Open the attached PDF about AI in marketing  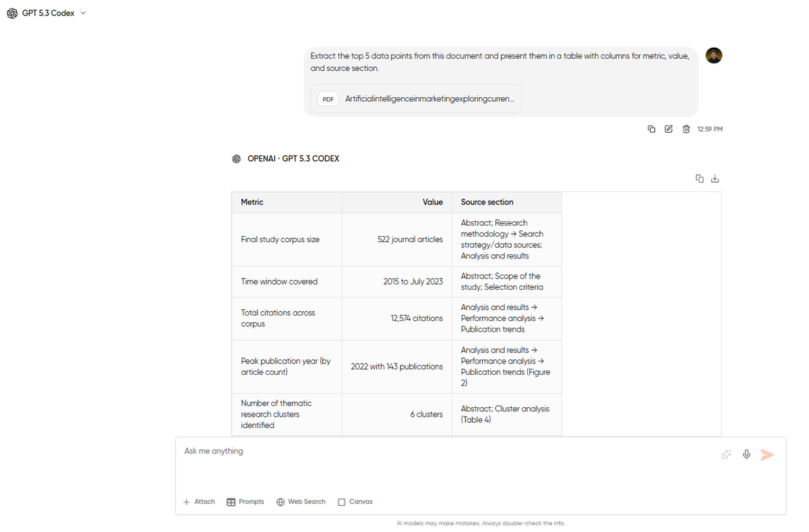point(415,98)
